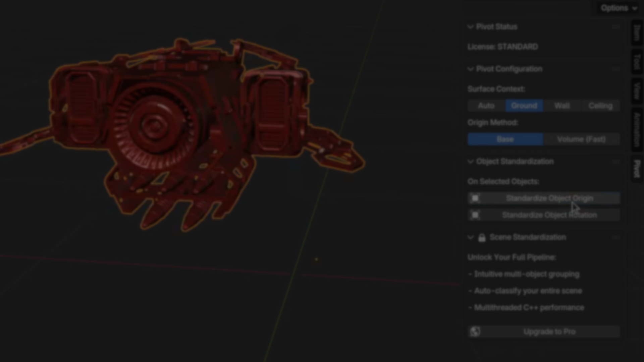Viewport: 644px width, 362px height.
Task: Click the Pivot Status panel drag handle
Action: tap(615, 27)
